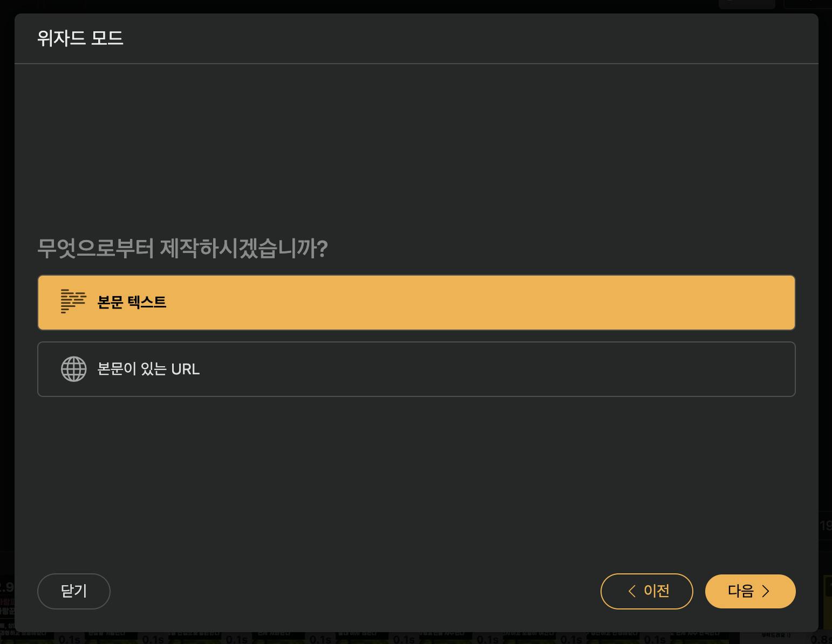Go back using the 이전 button

pos(646,591)
